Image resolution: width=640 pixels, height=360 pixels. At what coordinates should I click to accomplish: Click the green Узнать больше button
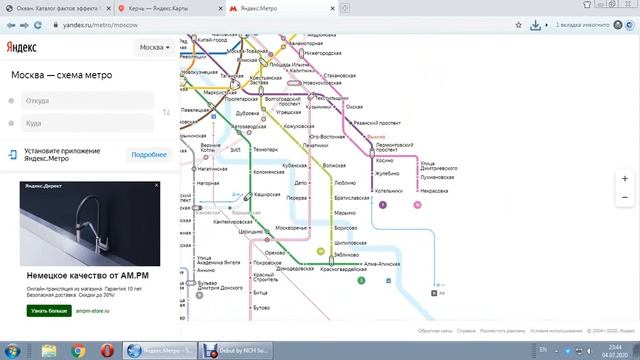49,311
